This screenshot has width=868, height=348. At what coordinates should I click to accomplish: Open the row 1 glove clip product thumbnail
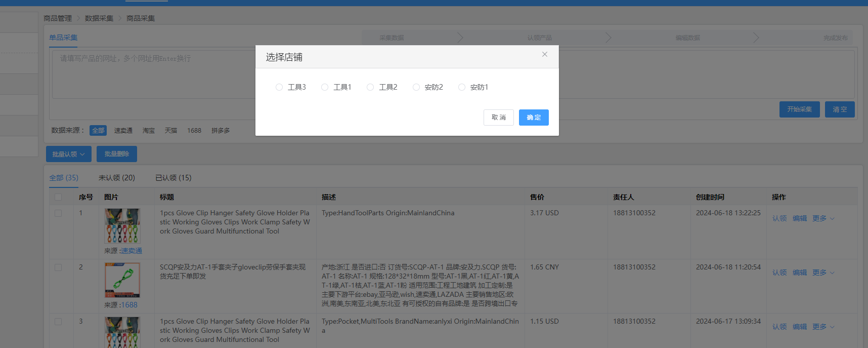[122, 226]
